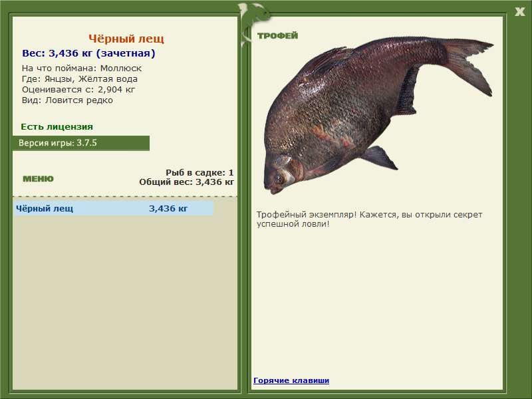Click the Чёрный лещ orange title
Image resolution: width=532 pixels, height=399 pixels.
click(x=126, y=39)
